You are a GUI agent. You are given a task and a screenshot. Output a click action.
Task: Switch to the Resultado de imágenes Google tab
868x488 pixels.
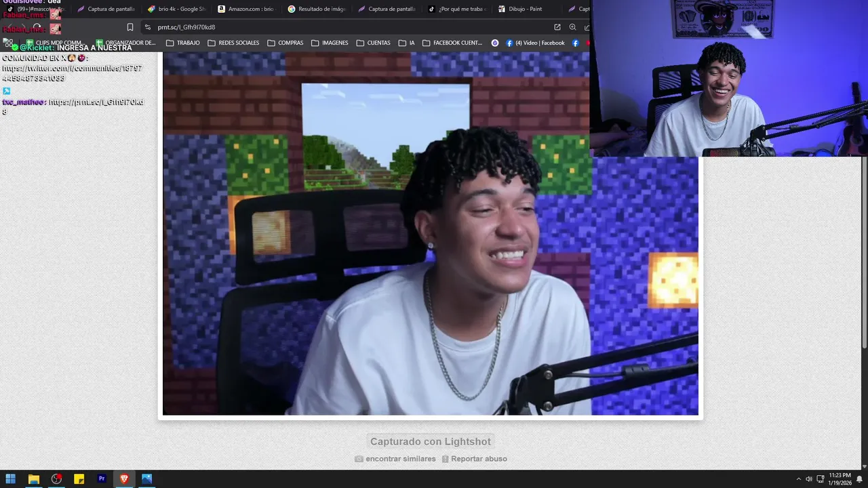317,9
